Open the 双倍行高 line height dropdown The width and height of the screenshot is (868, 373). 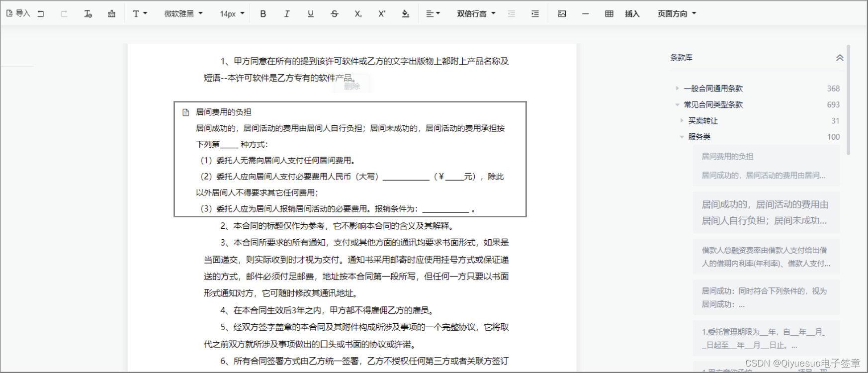476,14
